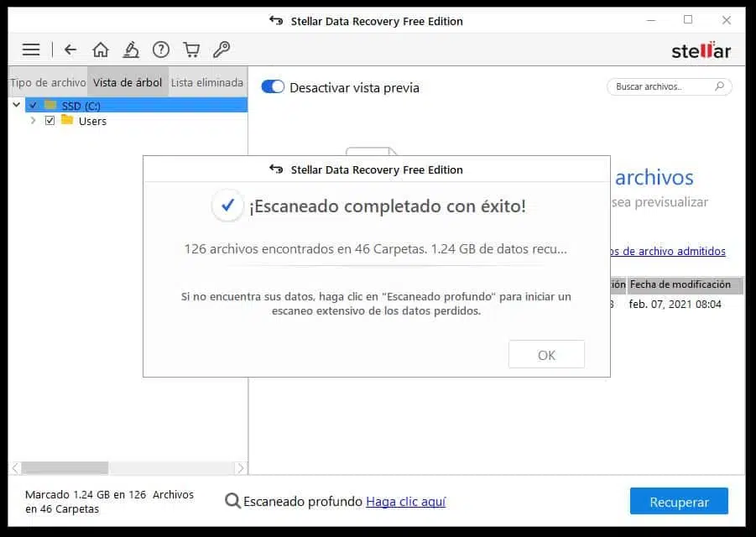Minimize the Stellar Data Recovery window
This screenshot has width=756, height=537.
pos(651,20)
